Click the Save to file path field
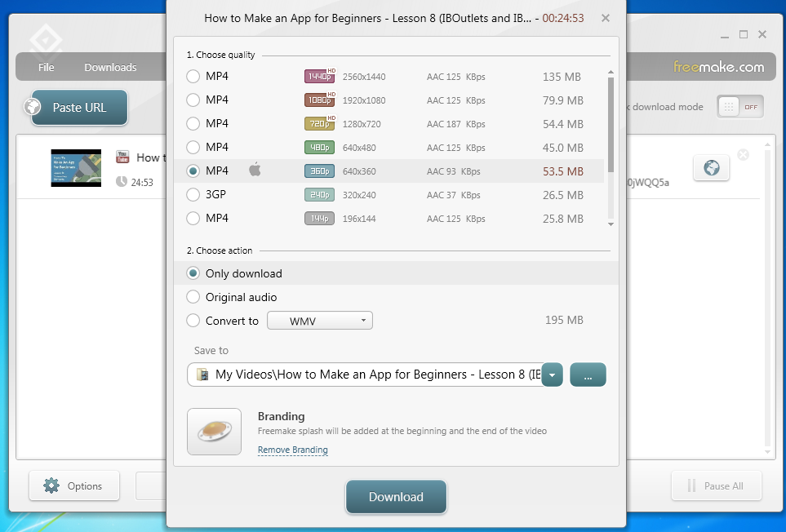 (x=365, y=375)
